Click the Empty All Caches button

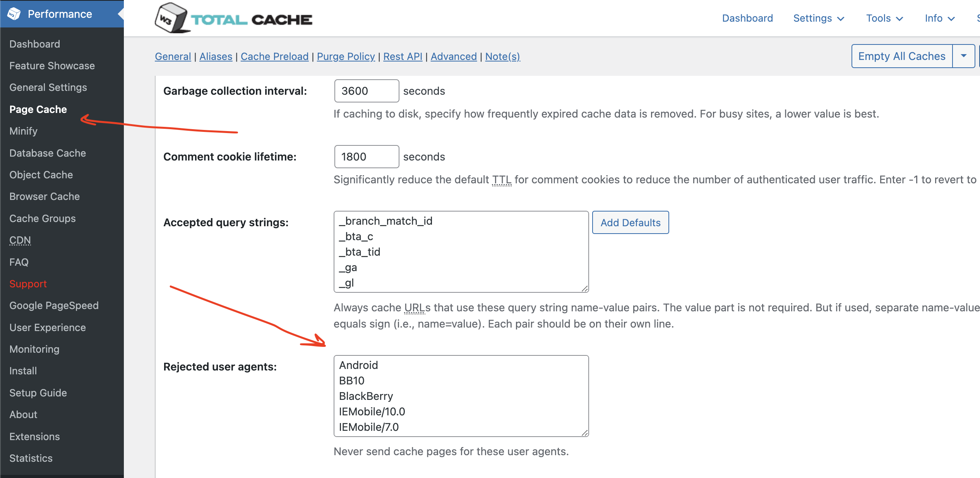[901, 56]
